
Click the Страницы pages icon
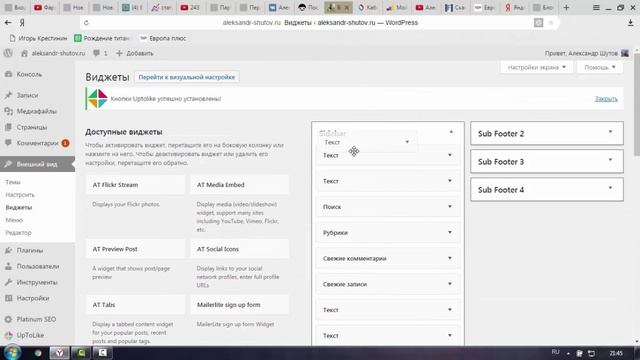(8, 127)
